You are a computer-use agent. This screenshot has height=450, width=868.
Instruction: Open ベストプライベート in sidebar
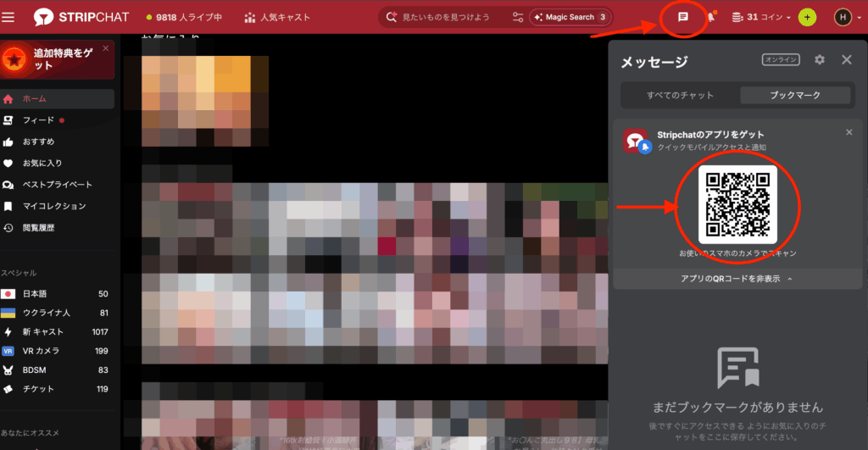coord(58,184)
